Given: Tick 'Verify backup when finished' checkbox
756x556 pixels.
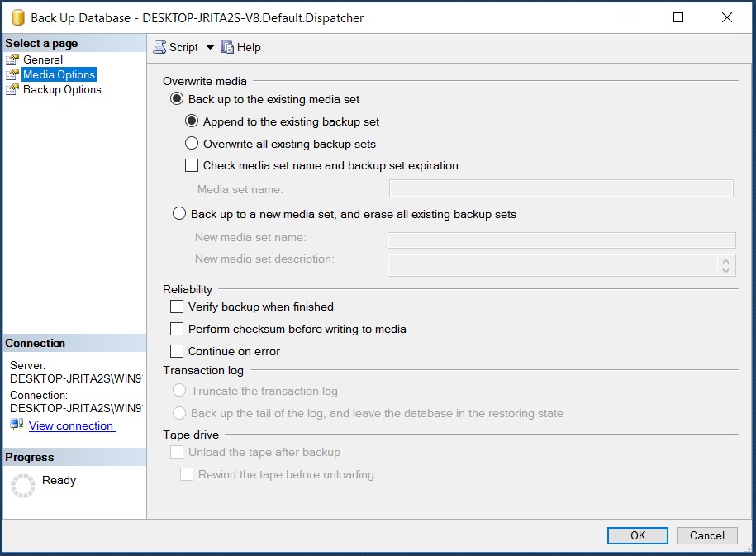Looking at the screenshot, I should tap(177, 307).
